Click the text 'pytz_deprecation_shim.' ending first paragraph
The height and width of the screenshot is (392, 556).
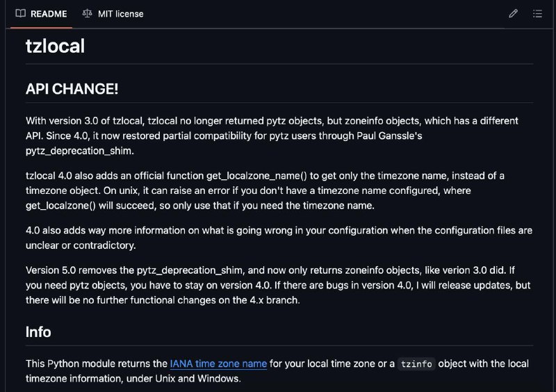tap(80, 151)
